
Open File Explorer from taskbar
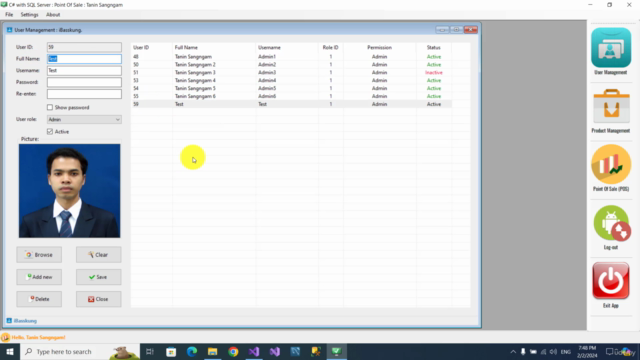click(x=212, y=351)
